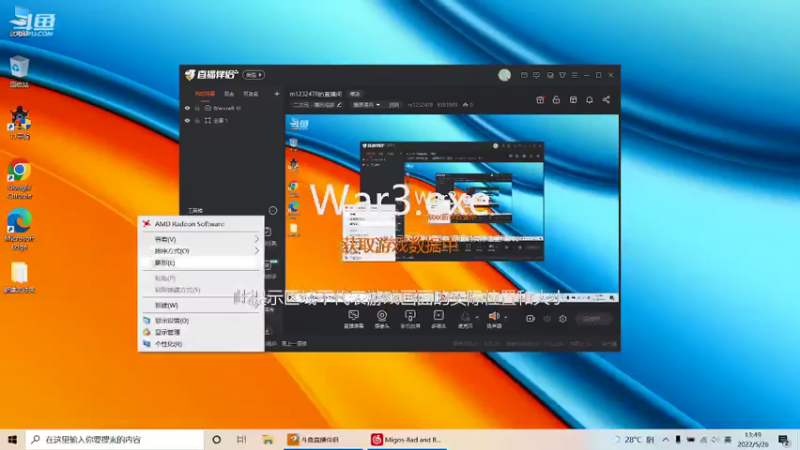
Task: Expand the 排序方式(O) submenu arrow
Action: coord(257,251)
